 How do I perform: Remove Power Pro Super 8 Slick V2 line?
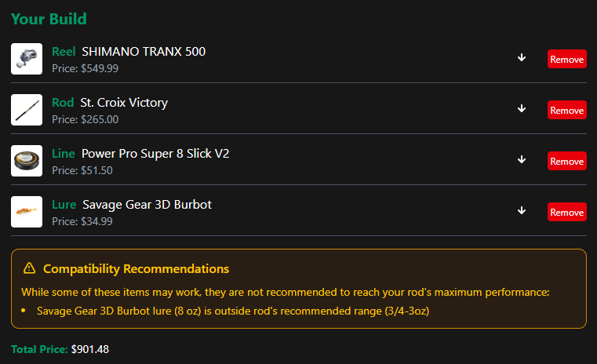(566, 161)
